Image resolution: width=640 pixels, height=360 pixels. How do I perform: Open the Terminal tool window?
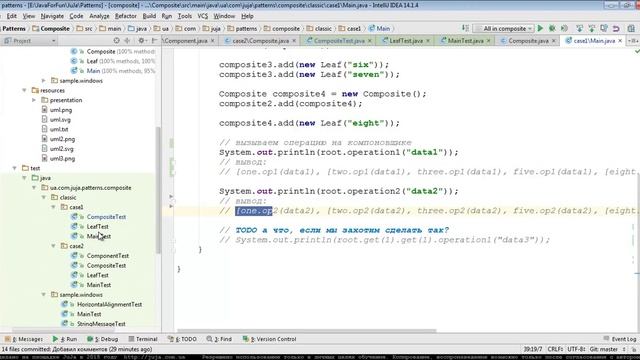(x=143, y=339)
